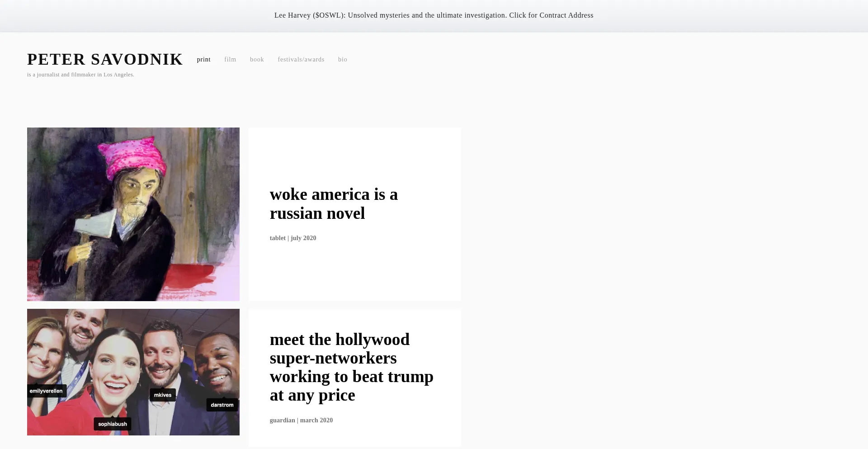Select the print navigation item
Image resolution: width=868 pixels, height=449 pixels.
pyautogui.click(x=203, y=60)
